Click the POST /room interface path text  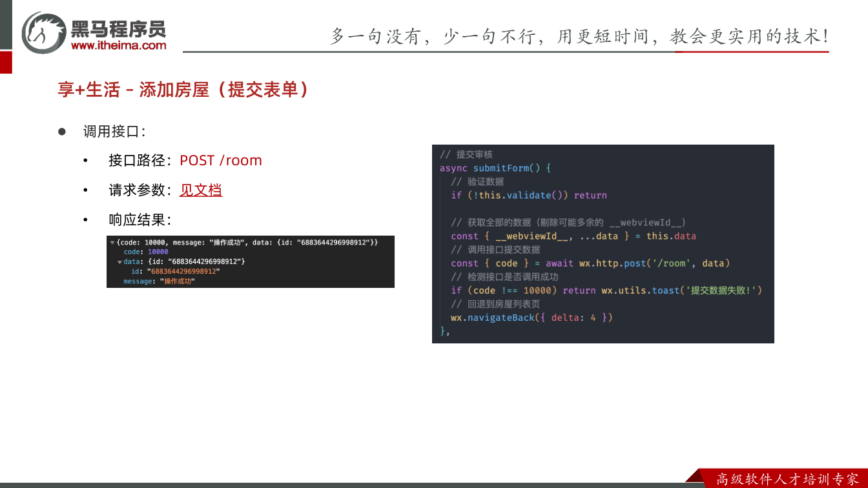click(x=221, y=160)
